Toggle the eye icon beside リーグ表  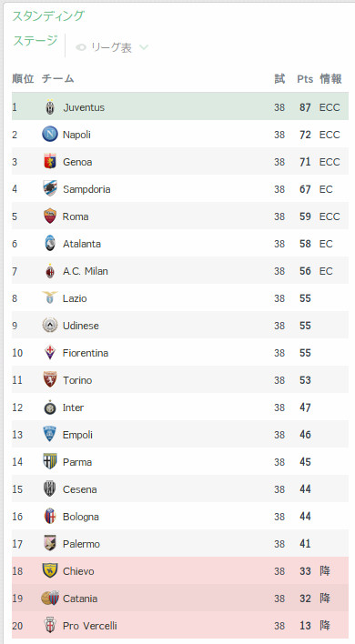coord(81,47)
